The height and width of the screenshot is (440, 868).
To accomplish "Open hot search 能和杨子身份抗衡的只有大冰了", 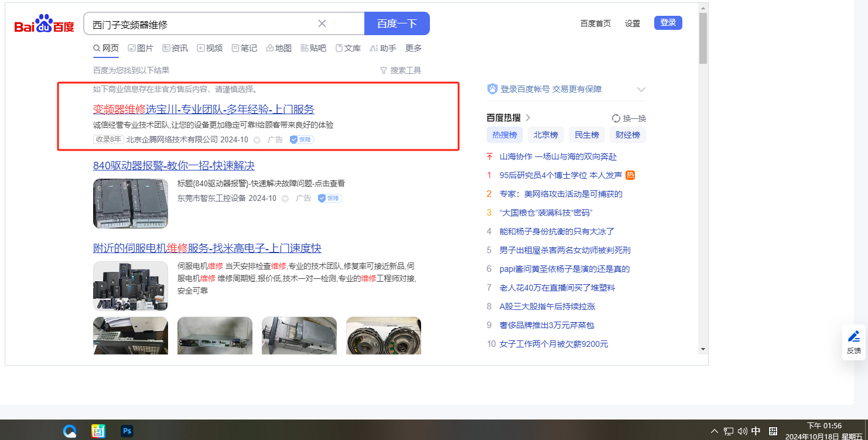I will [x=557, y=231].
